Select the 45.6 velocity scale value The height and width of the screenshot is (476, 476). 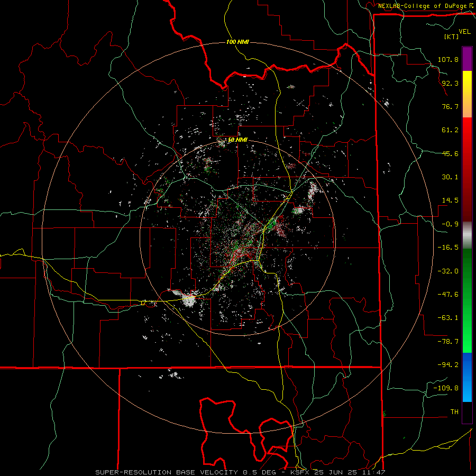pyautogui.click(x=450, y=153)
